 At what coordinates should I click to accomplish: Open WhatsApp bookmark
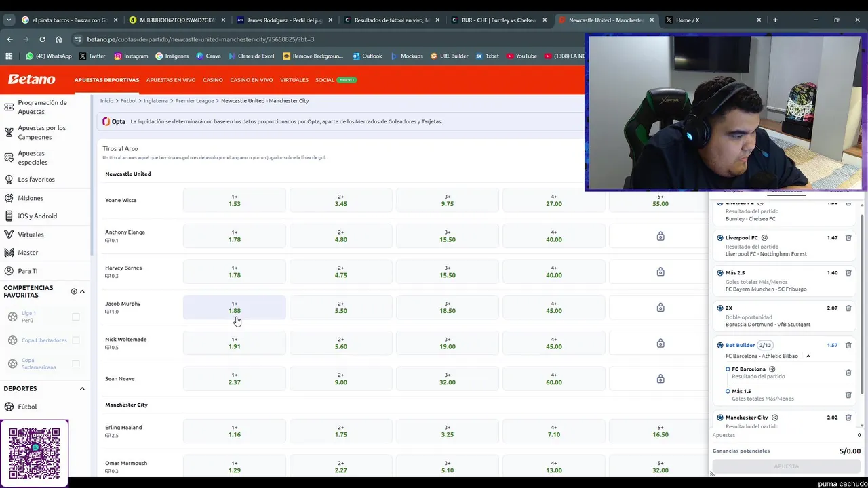tap(49, 56)
